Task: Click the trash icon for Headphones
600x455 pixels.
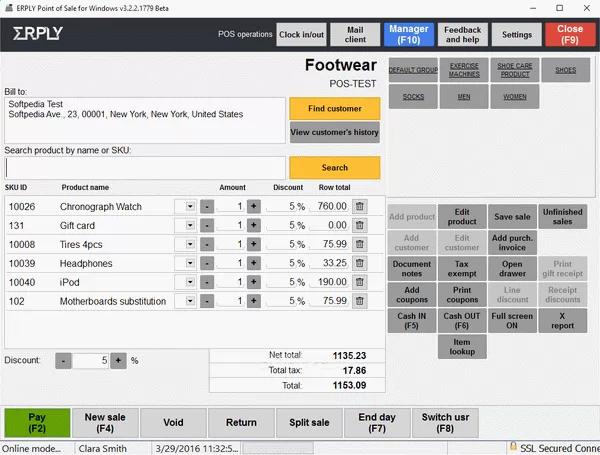Action: click(360, 263)
